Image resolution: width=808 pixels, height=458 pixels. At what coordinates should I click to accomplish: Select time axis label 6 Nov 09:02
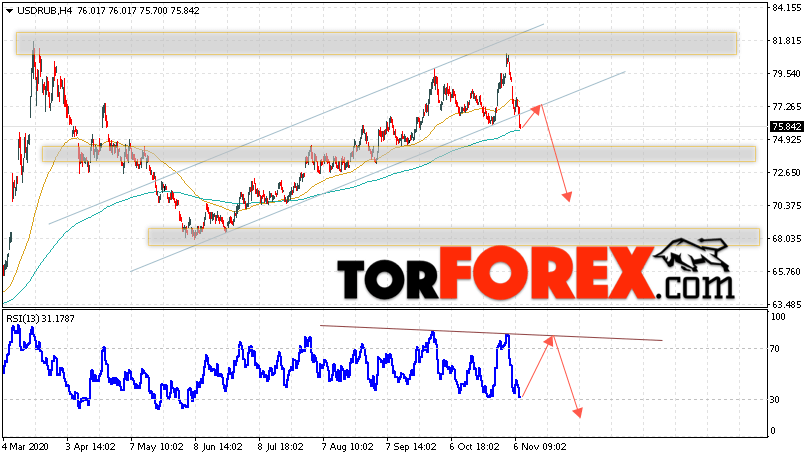coord(539,446)
